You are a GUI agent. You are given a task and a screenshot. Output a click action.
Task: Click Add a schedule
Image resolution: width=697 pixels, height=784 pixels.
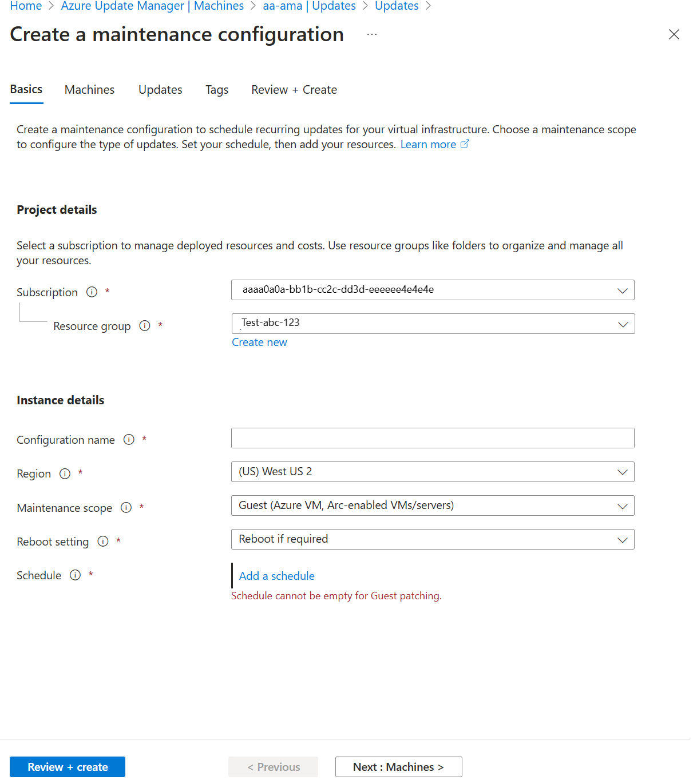[276, 576]
